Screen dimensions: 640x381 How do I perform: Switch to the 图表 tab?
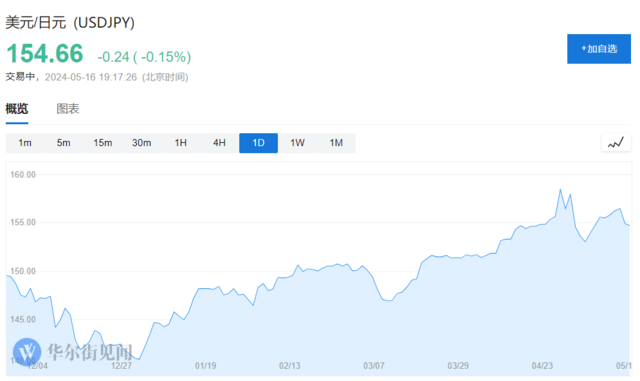(x=68, y=109)
